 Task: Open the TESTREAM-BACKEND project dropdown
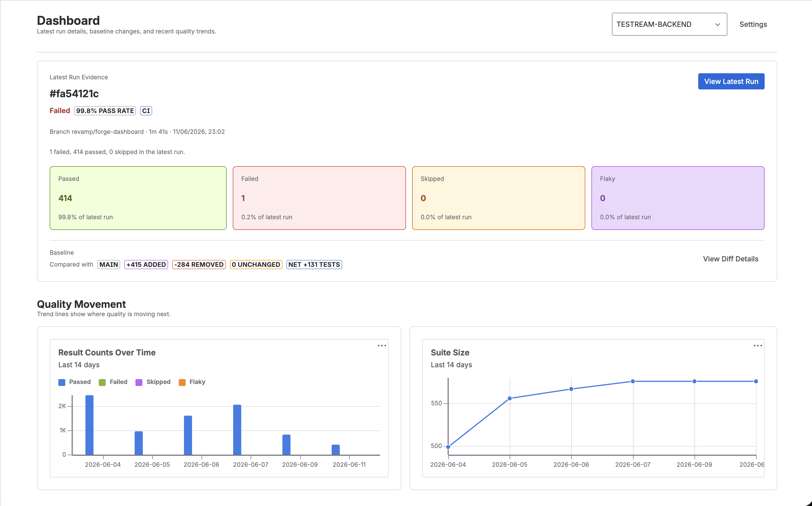669,24
